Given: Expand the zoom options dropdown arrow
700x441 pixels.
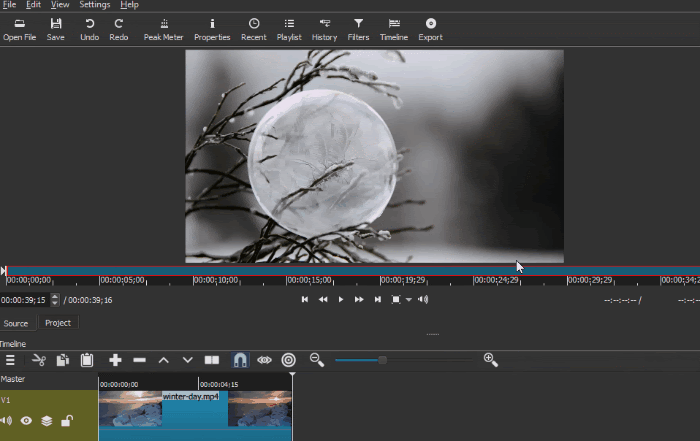Looking at the screenshot, I should (x=409, y=300).
